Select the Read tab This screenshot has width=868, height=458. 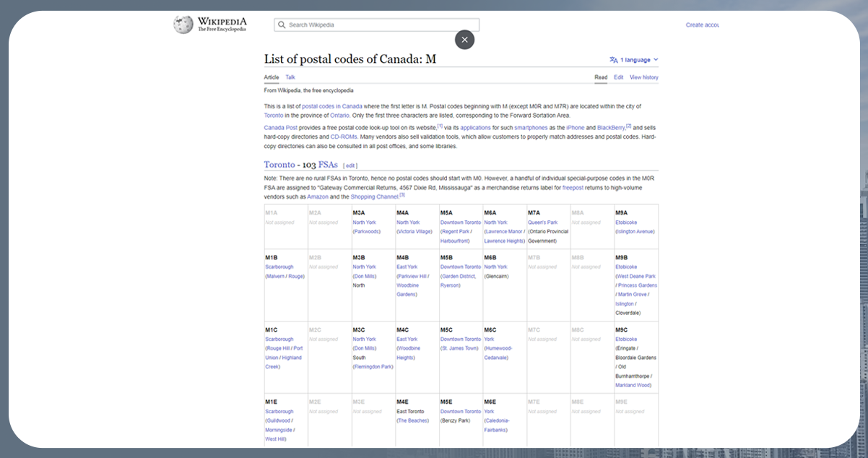[x=601, y=77]
